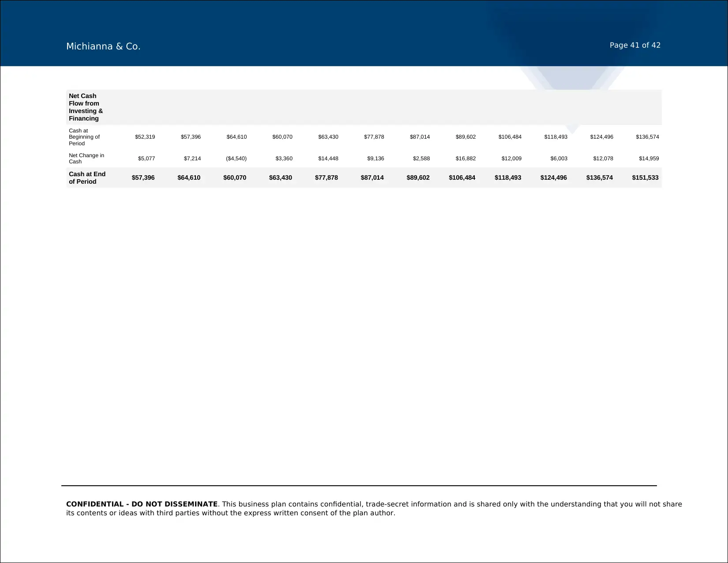Click $64,610 in Cash at End of Period row

pyautogui.click(x=189, y=178)
